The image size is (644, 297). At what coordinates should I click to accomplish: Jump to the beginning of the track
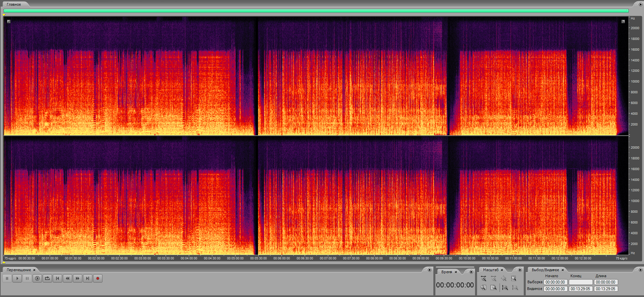pyautogui.click(x=57, y=278)
